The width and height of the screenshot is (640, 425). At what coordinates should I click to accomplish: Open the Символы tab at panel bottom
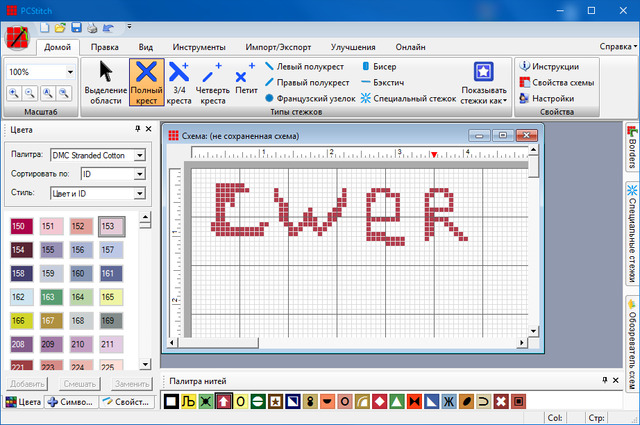point(74,402)
